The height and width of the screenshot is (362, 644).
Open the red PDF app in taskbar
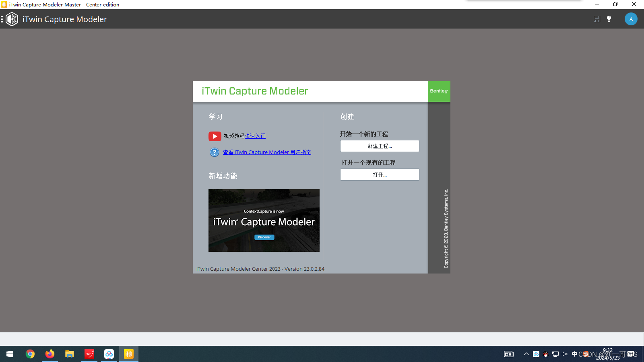coord(89,354)
